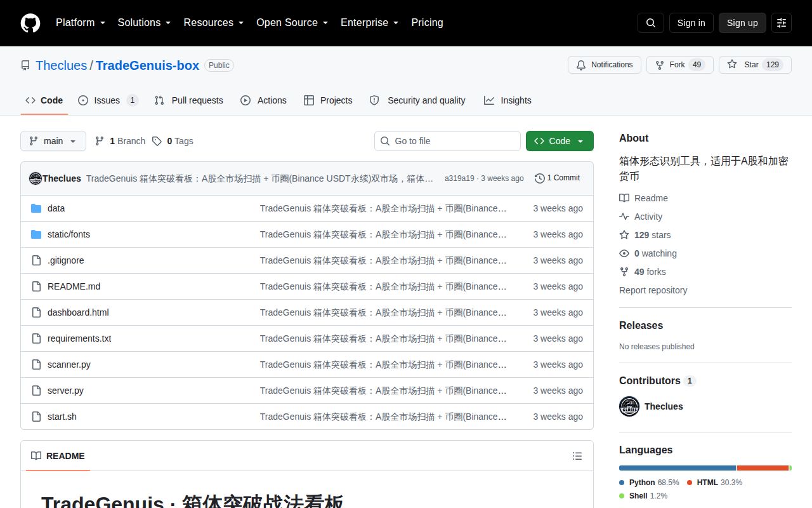812x508 pixels.
Task: Expand the Open Source menu
Action: point(292,23)
